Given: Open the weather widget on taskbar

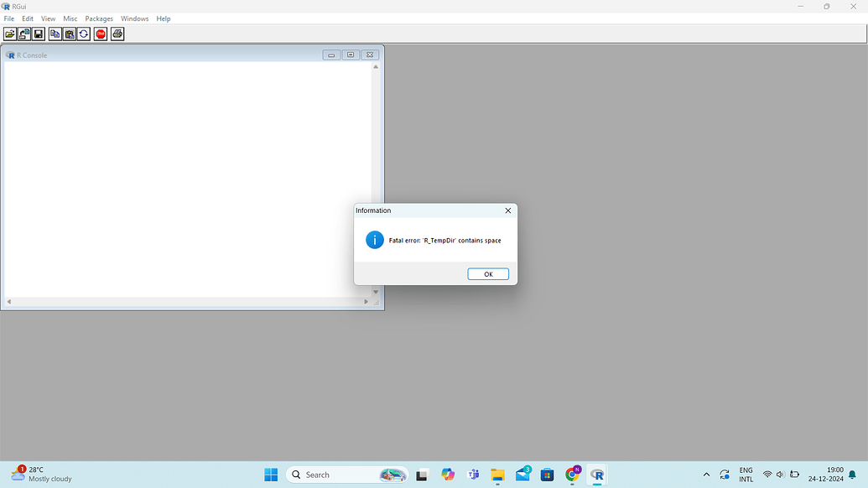Looking at the screenshot, I should tap(42, 475).
